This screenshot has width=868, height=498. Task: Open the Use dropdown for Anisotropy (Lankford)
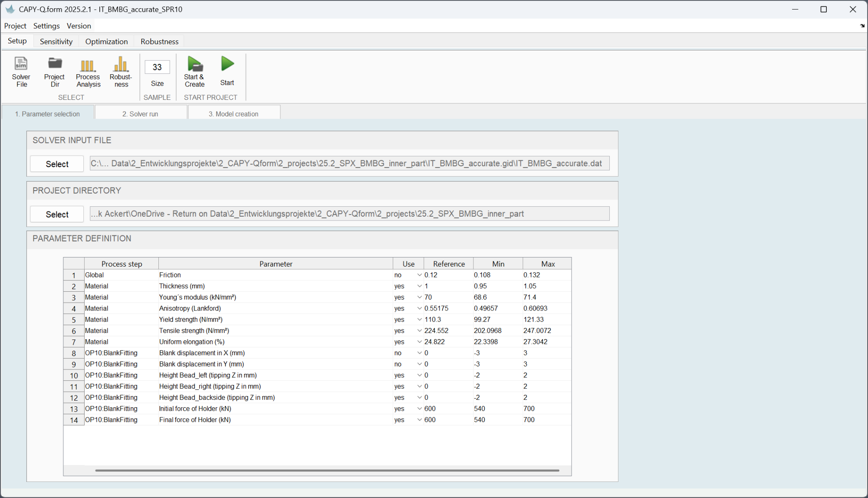point(419,308)
